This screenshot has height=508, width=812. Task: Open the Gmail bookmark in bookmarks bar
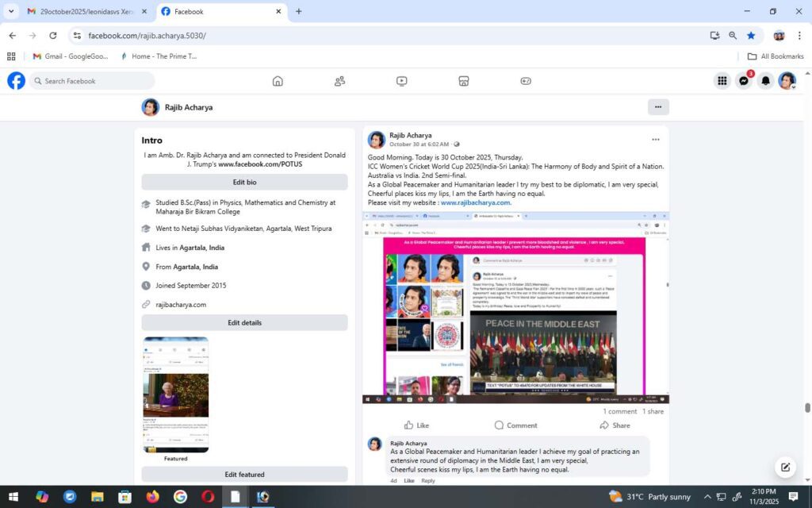point(70,56)
